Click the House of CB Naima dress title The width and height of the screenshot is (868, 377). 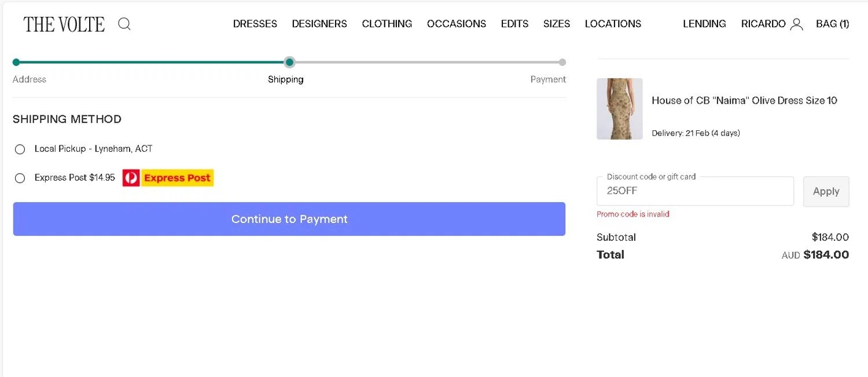[x=744, y=100]
